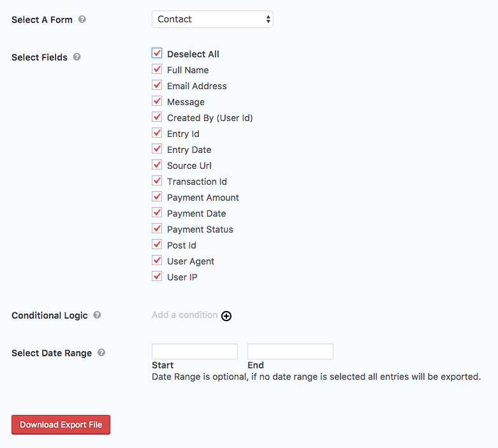Uncheck the Transaction Id checkbox
498x448 pixels.
(157, 181)
